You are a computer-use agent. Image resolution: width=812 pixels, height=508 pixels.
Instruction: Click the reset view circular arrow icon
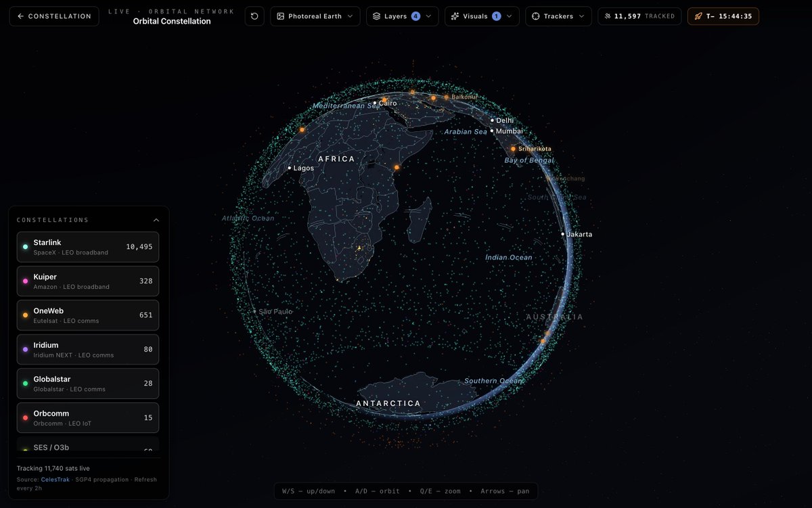click(x=254, y=16)
